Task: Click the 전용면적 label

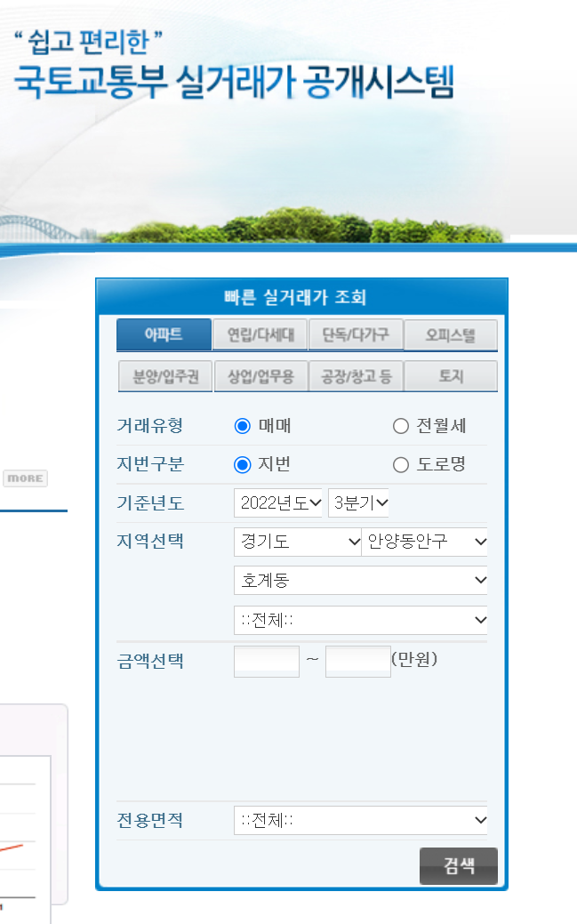Action: coord(150,820)
